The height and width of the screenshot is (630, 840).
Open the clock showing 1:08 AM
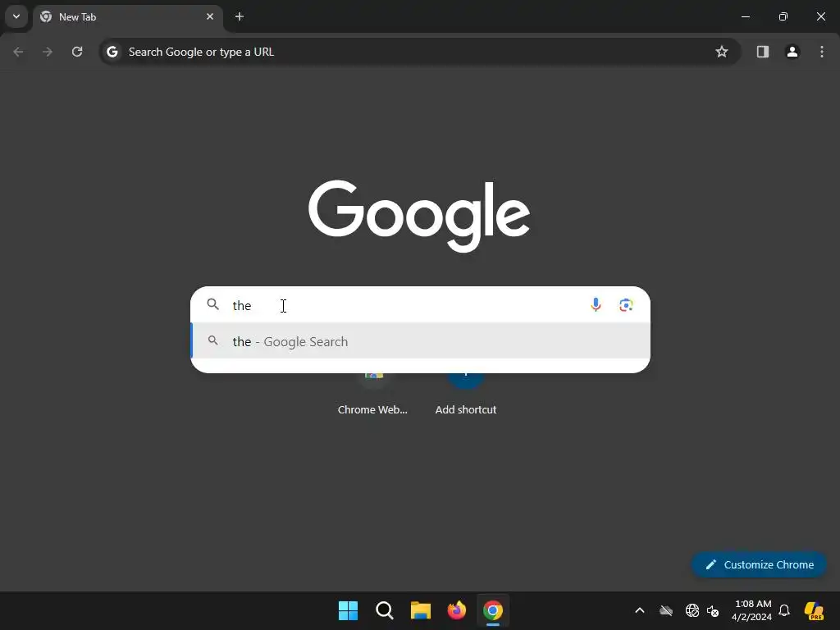751,610
